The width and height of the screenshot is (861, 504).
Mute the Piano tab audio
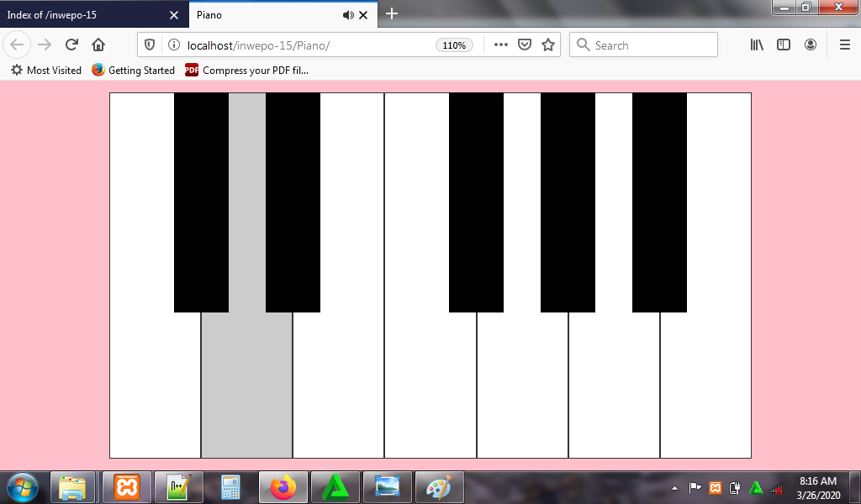pos(348,15)
